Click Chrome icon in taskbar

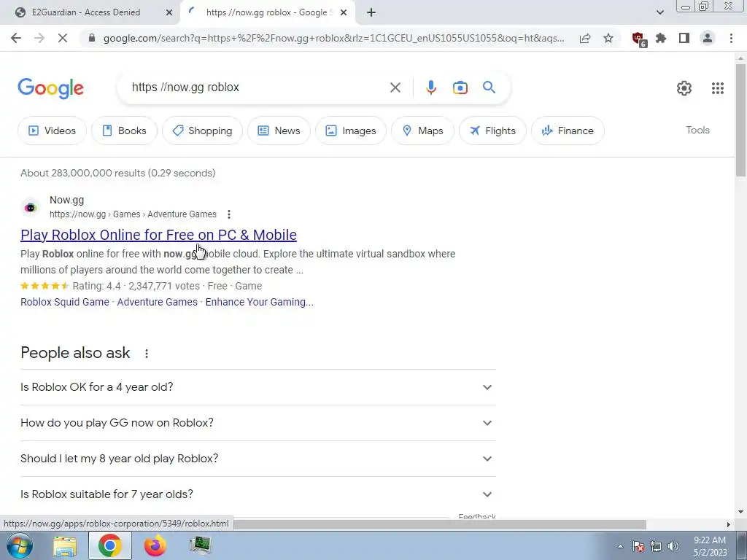point(110,545)
